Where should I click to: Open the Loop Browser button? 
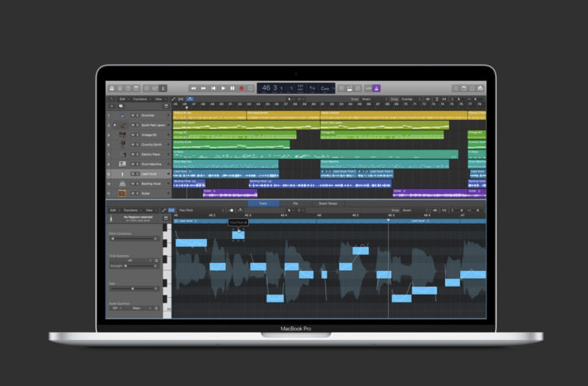tap(472, 88)
